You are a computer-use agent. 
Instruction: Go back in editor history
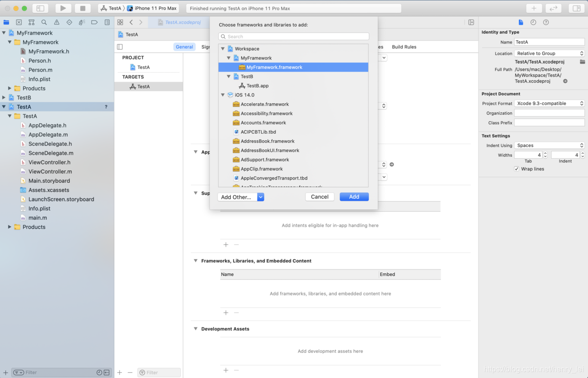click(131, 22)
